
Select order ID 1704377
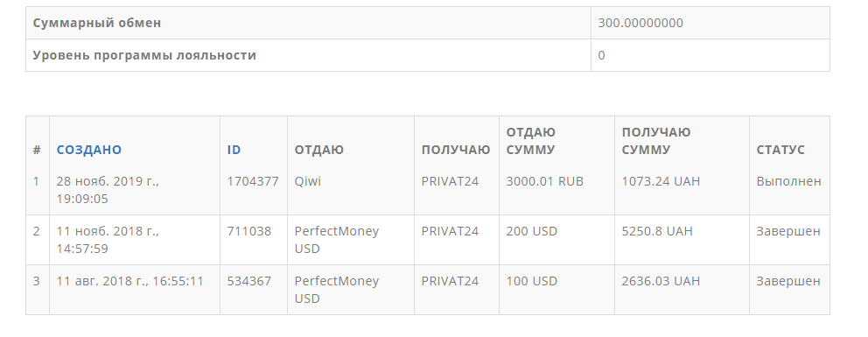pyautogui.click(x=252, y=181)
